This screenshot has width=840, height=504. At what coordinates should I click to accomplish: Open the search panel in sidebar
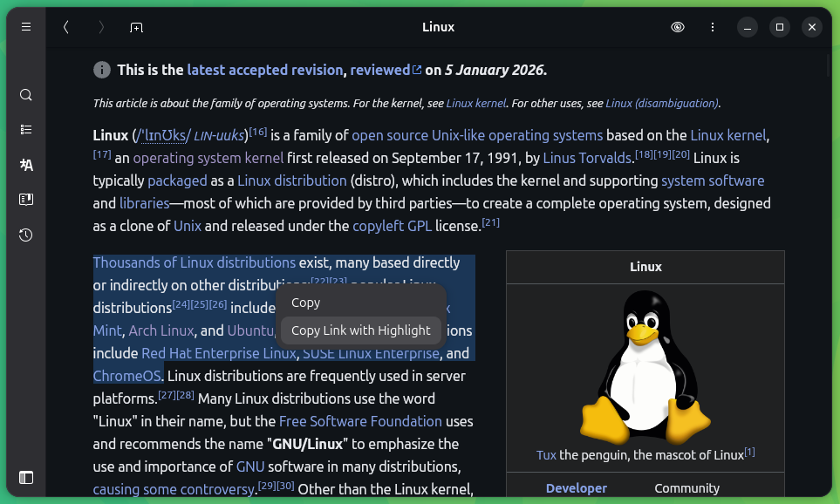tap(26, 95)
